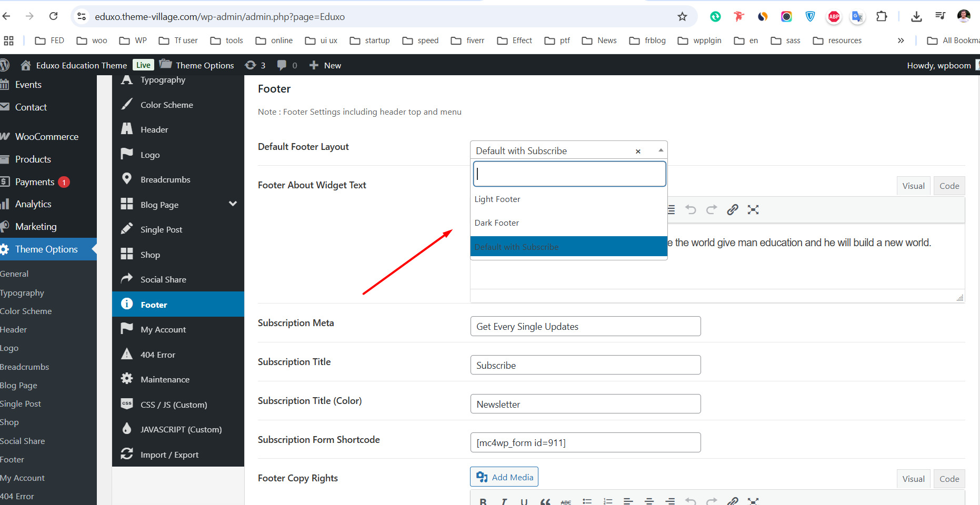Toggle fullscreen editor mode icon
This screenshot has height=505, width=980.
coord(753,210)
